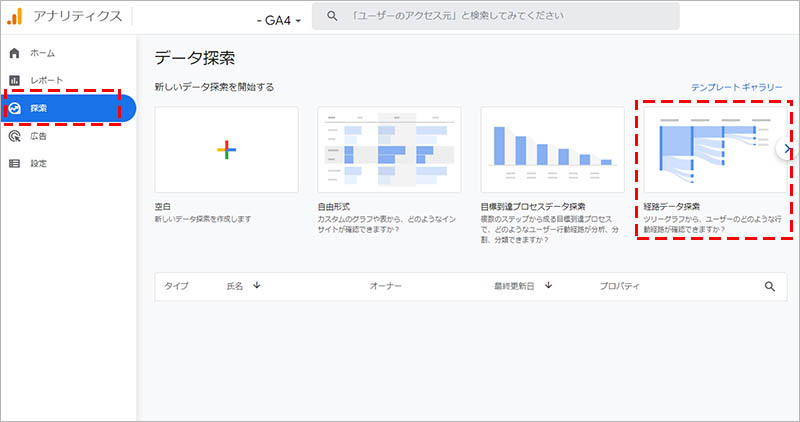The height and width of the screenshot is (422, 800).
Task: Click the home icon in sidebar
Action: click(14, 52)
